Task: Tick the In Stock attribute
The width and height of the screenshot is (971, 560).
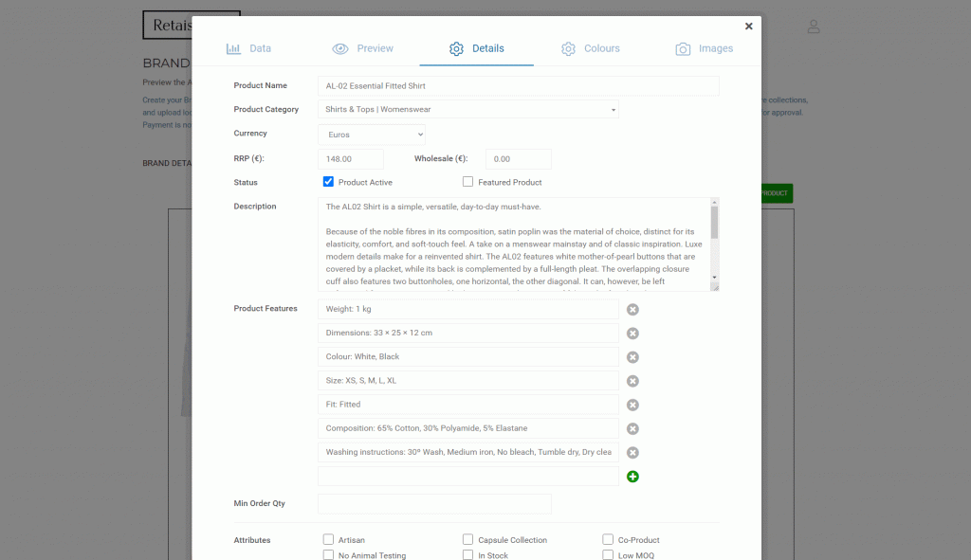Action: 467,555
